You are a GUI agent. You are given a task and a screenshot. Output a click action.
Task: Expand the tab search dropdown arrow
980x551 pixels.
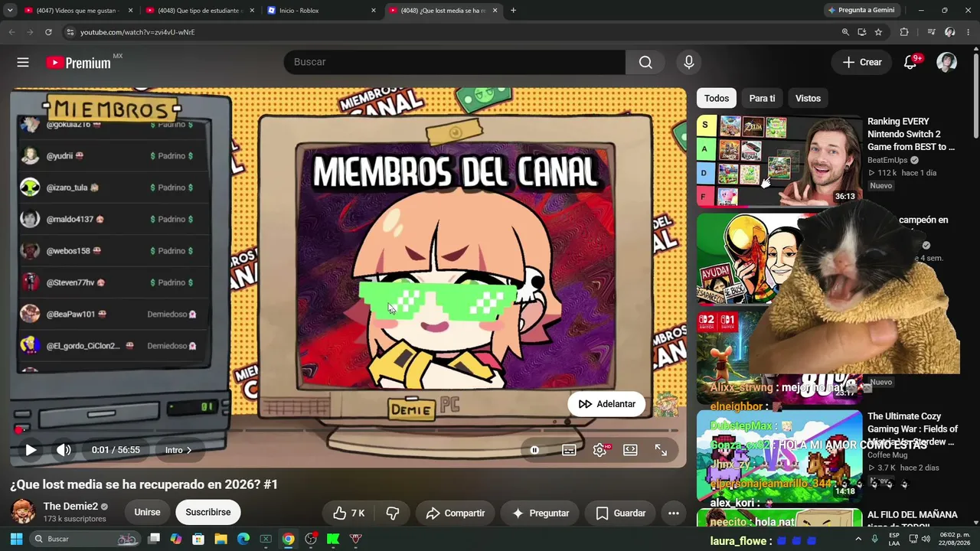point(10,11)
